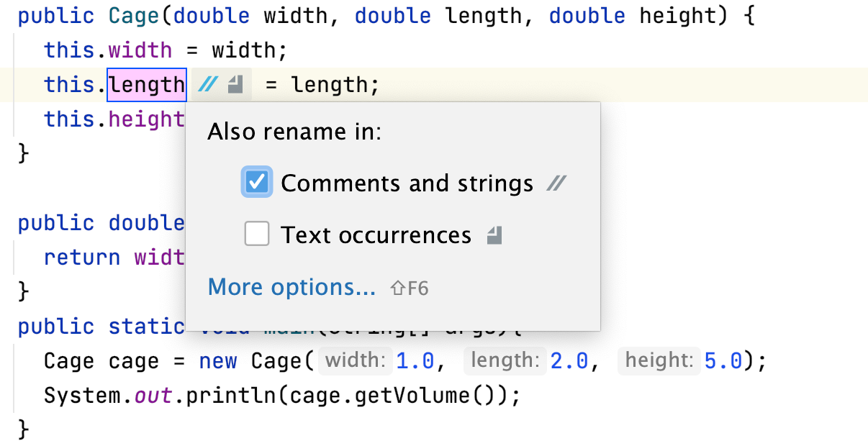Click the page icon beside Text occurrences
Screen dimensions: 868x446
494,235
